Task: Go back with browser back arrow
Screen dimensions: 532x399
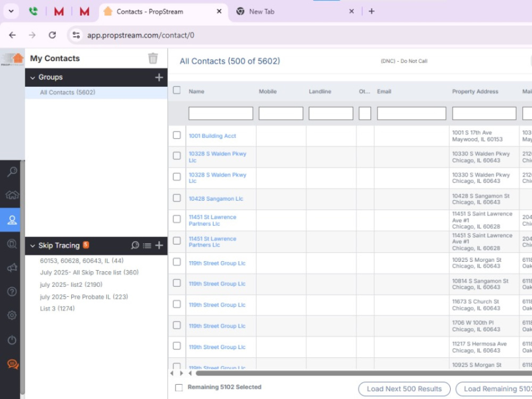Action: (x=13, y=35)
